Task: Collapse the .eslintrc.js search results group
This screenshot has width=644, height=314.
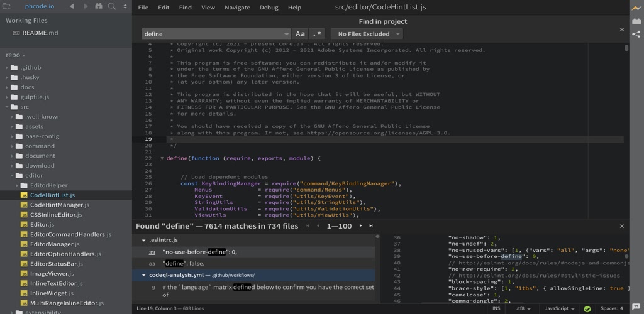Action: (143, 240)
